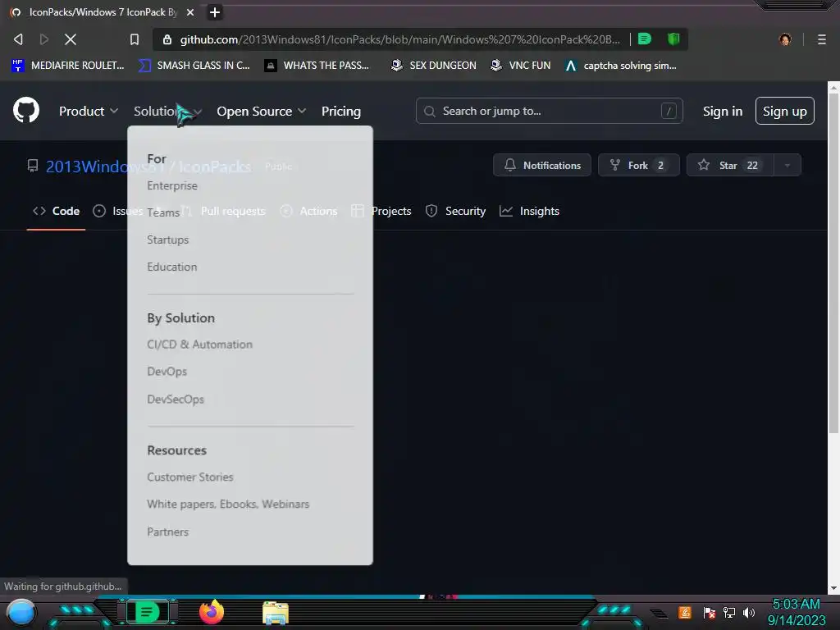
Task: Select DevOps in the Solutions menu
Action: coord(167,372)
